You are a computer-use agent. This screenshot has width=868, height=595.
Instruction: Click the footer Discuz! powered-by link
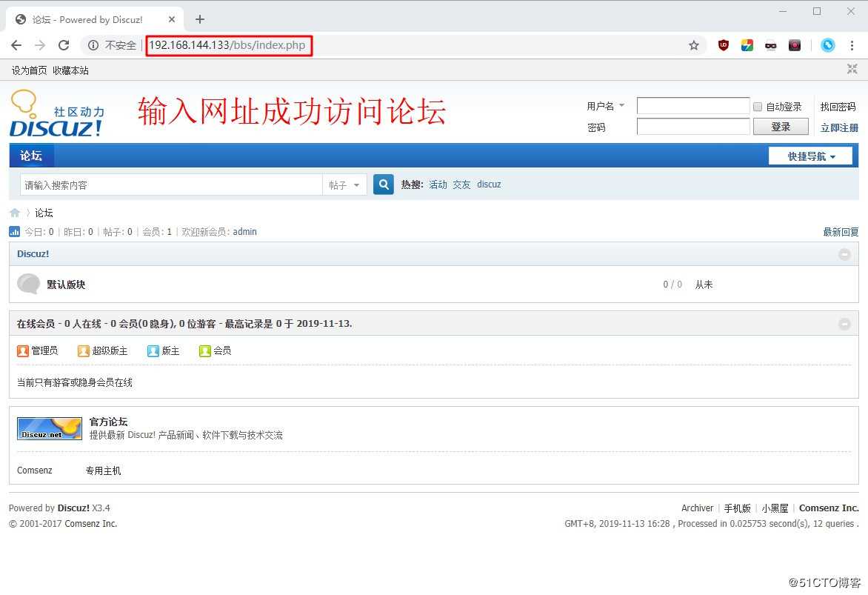[x=73, y=508]
